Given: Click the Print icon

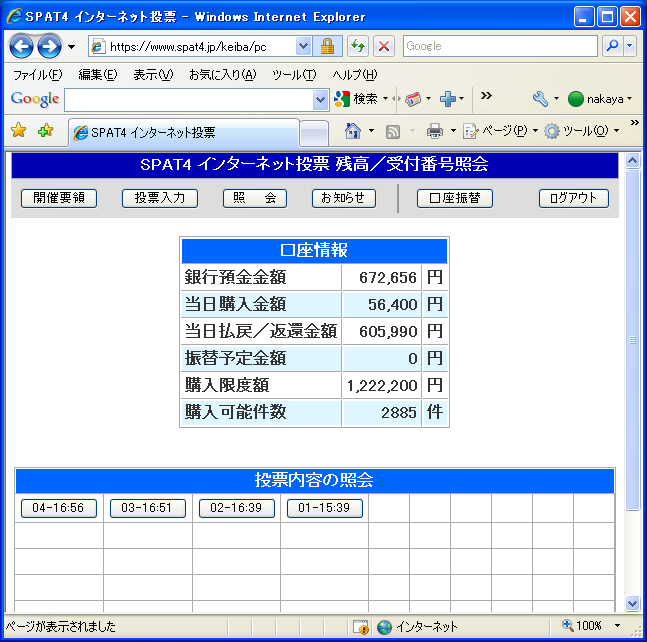Looking at the screenshot, I should pyautogui.click(x=434, y=131).
